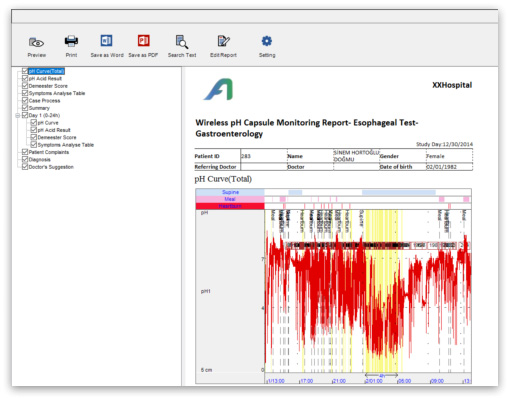Select the Case Process tree item
Screen dimensions: 508x398
coord(44,101)
